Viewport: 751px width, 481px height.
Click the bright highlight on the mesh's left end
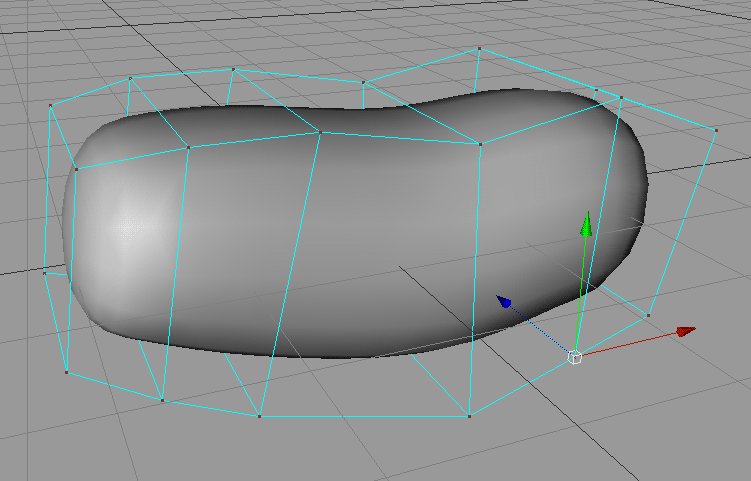tap(125, 225)
